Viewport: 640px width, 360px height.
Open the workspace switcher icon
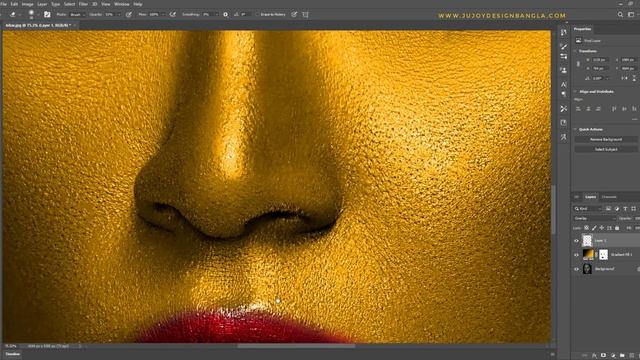[x=631, y=14]
